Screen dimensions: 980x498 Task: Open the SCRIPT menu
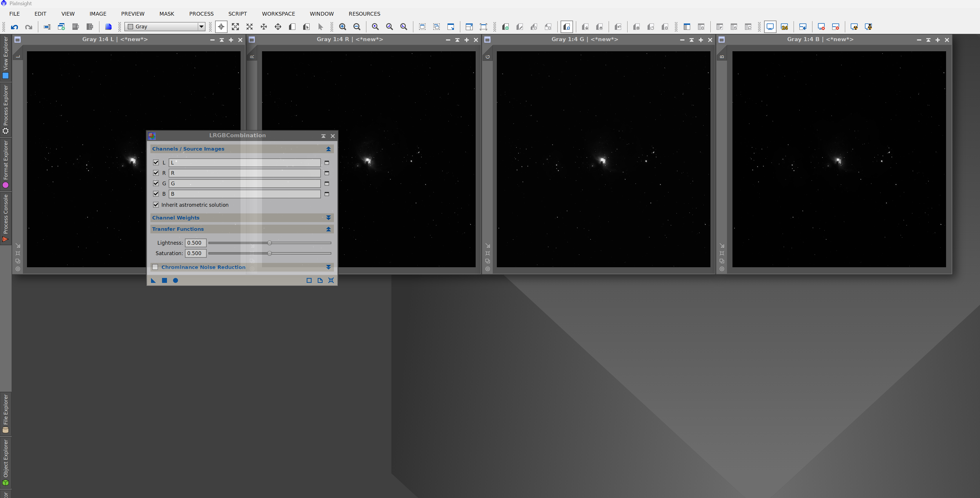[237, 14]
